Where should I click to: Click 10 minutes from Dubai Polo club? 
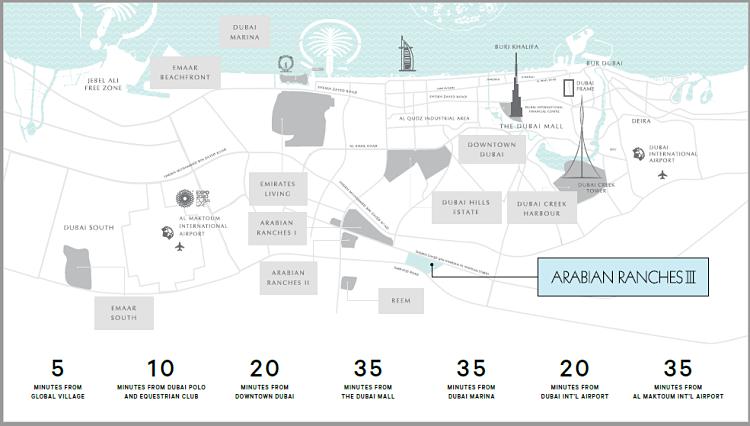161,379
